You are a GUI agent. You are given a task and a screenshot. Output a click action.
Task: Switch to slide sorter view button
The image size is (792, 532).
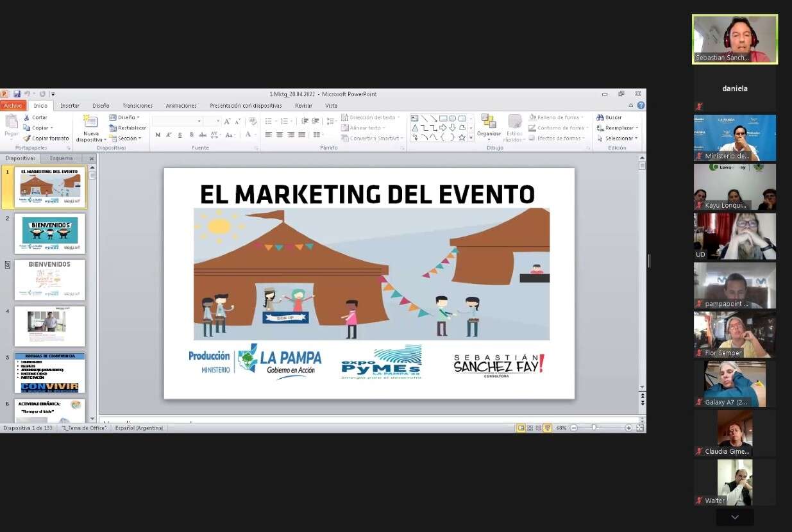click(530, 428)
